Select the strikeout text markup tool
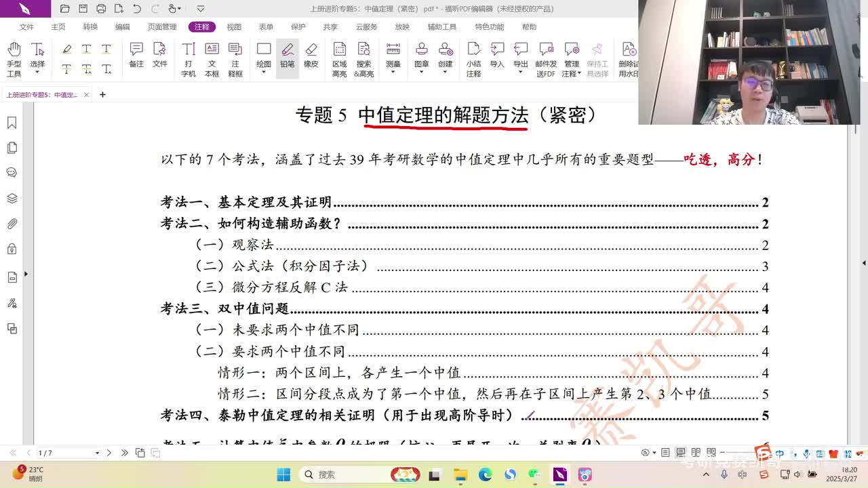868x488 pixels. click(66, 69)
